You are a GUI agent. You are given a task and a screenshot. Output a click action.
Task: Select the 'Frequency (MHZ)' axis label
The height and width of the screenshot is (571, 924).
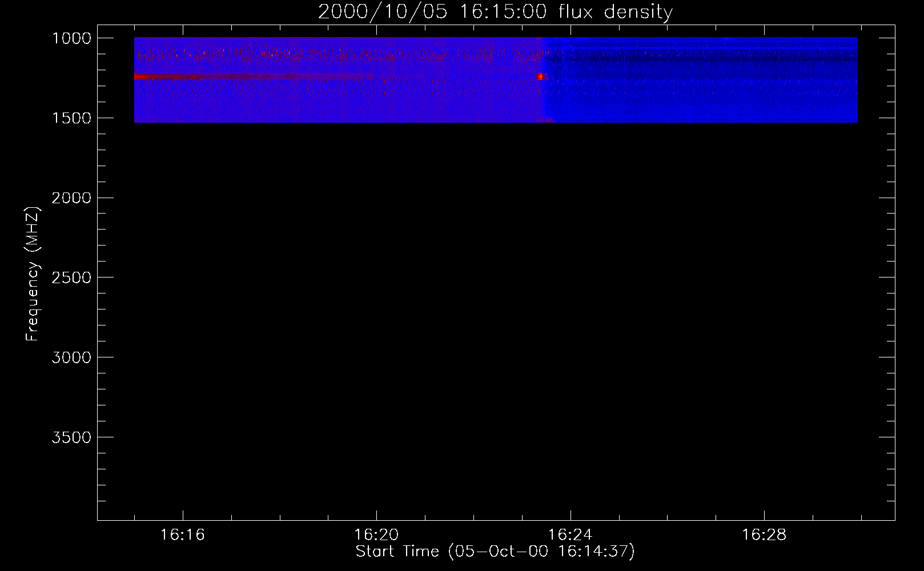click(33, 274)
